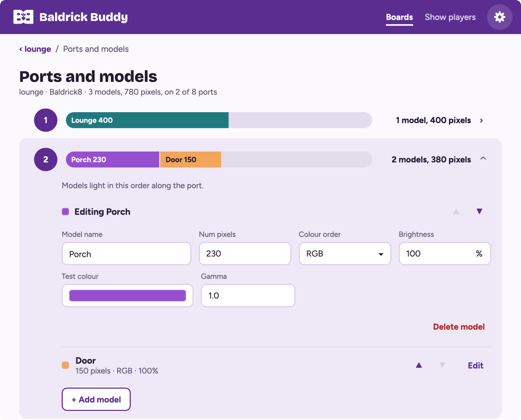
Task: Click Delete model link
Action: coord(459,327)
